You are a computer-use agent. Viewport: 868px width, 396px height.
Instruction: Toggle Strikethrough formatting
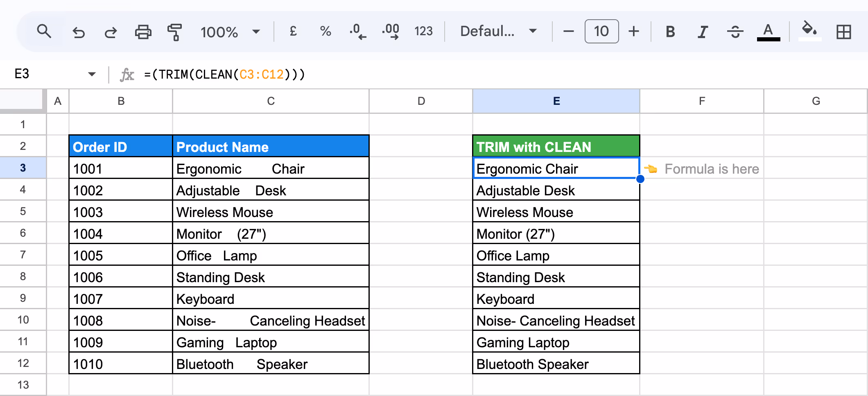point(735,32)
